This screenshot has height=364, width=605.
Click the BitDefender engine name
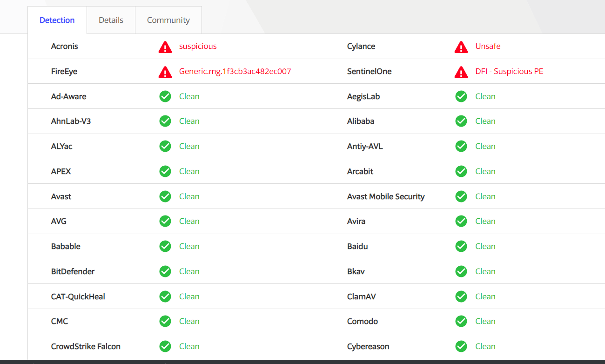tap(73, 271)
